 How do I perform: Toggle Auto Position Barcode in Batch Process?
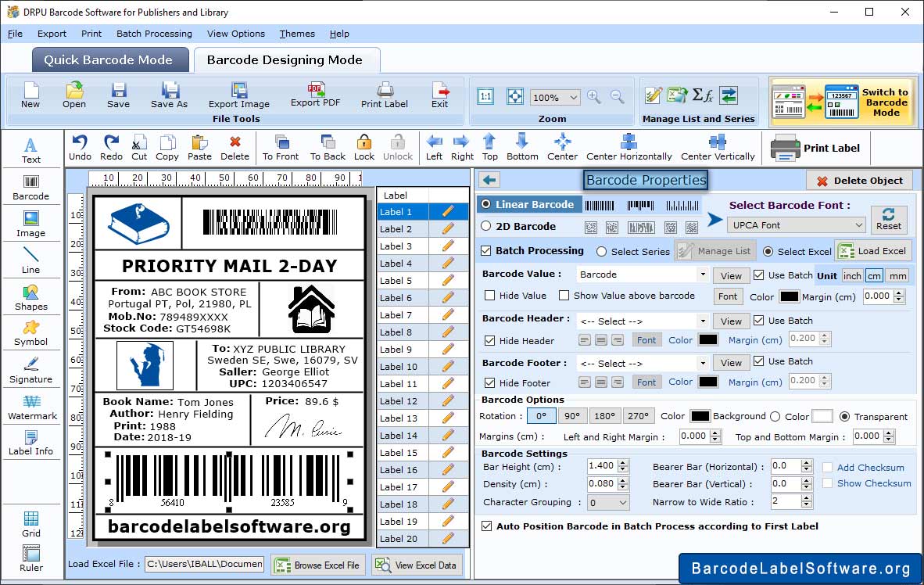486,526
